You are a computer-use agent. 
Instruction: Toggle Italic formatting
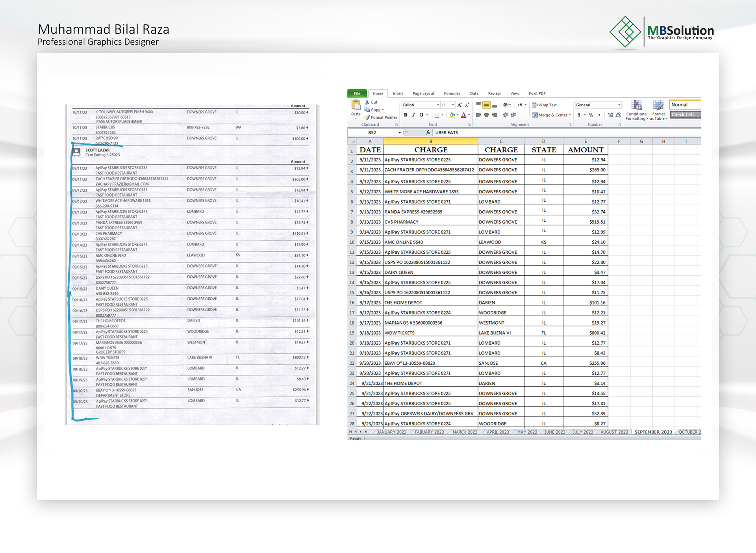pos(413,115)
